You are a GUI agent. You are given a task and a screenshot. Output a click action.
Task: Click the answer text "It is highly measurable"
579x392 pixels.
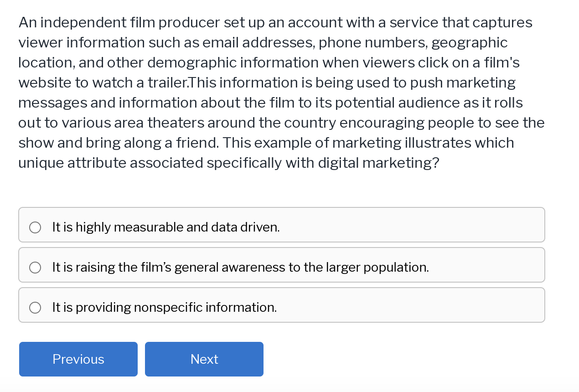click(x=165, y=227)
